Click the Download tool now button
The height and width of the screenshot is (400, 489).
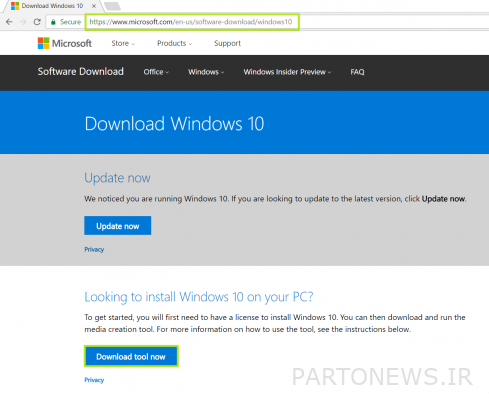click(x=131, y=356)
